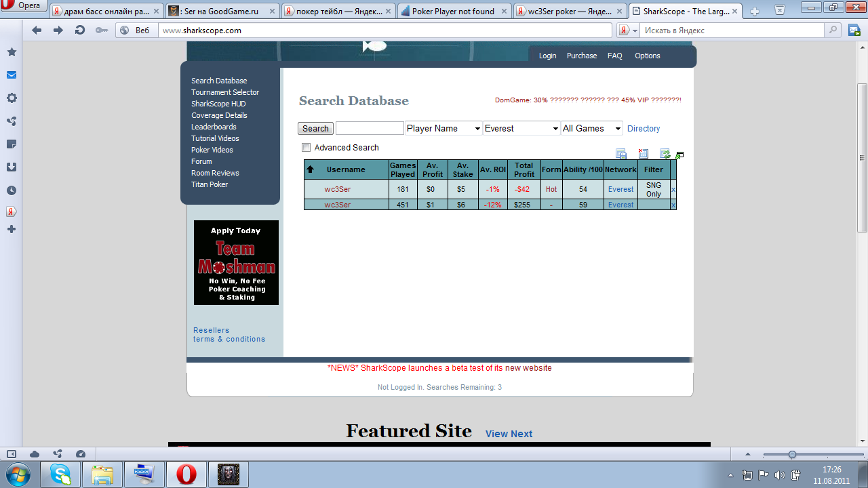The width and height of the screenshot is (868, 488).
Task: Open the Yandex search engine dropdown arrow
Action: [635, 30]
